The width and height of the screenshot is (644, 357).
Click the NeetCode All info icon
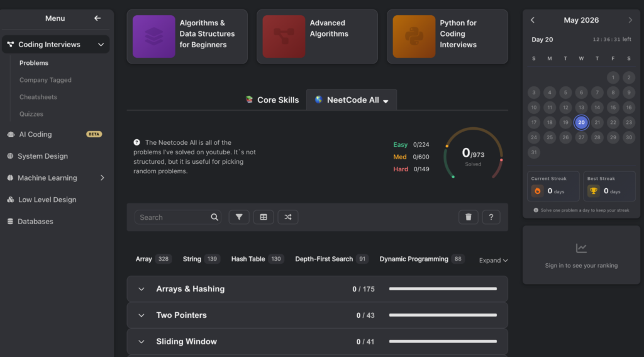(x=136, y=142)
